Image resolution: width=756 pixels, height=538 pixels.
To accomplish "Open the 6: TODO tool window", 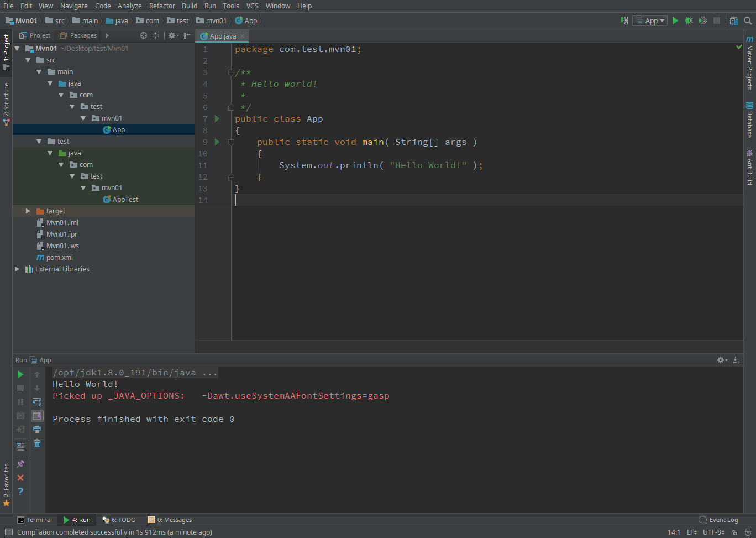I will tap(119, 520).
